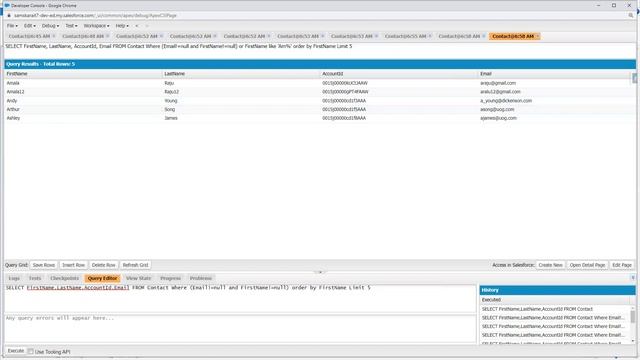Click the Save Rows button
The width and height of the screenshot is (640, 360).
(x=44, y=265)
